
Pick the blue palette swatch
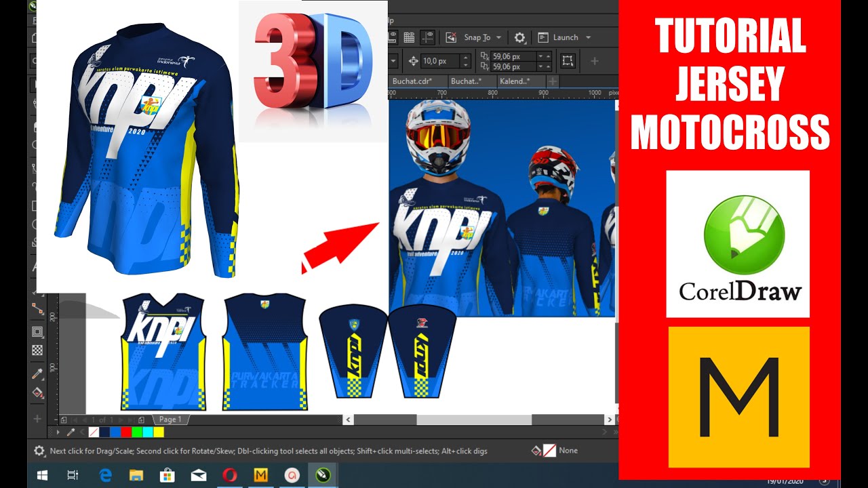click(115, 432)
